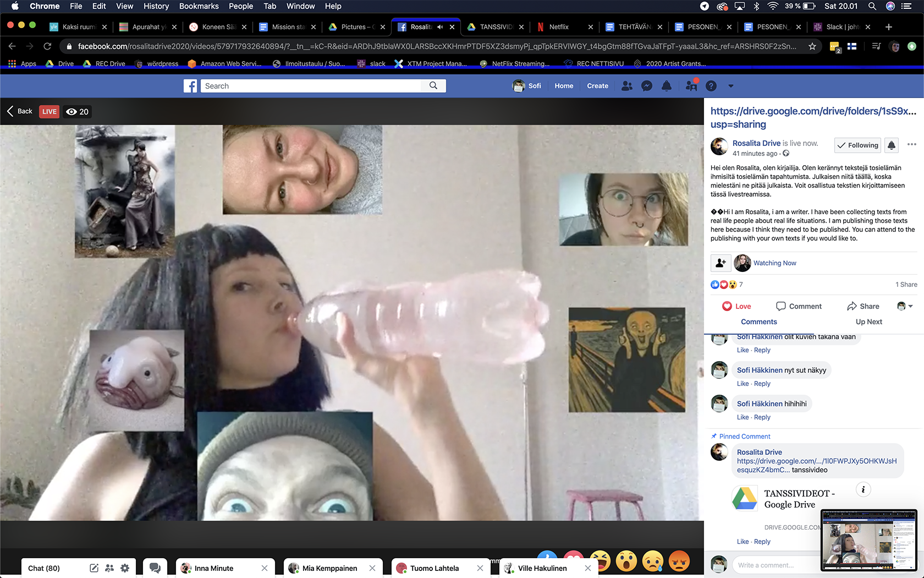Expand the Facebook account dropdown arrow
Screen dimensions: 924x578
[x=731, y=86]
